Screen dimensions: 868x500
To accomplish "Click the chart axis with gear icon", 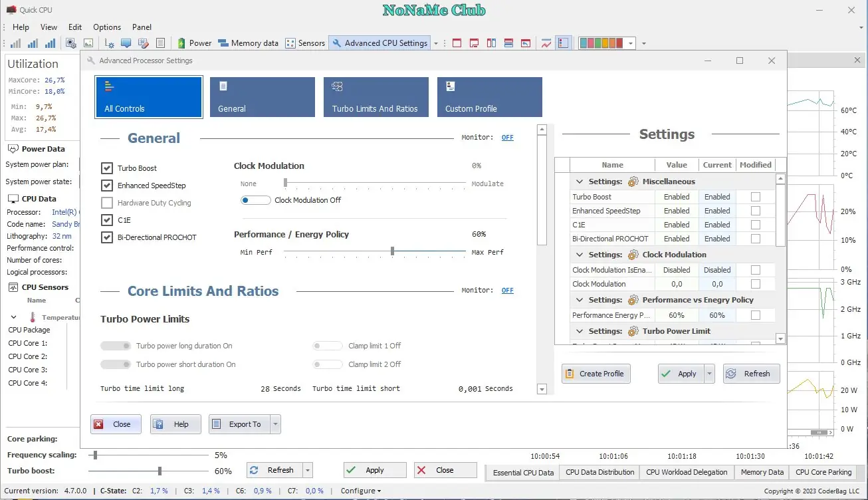I will tap(110, 43).
